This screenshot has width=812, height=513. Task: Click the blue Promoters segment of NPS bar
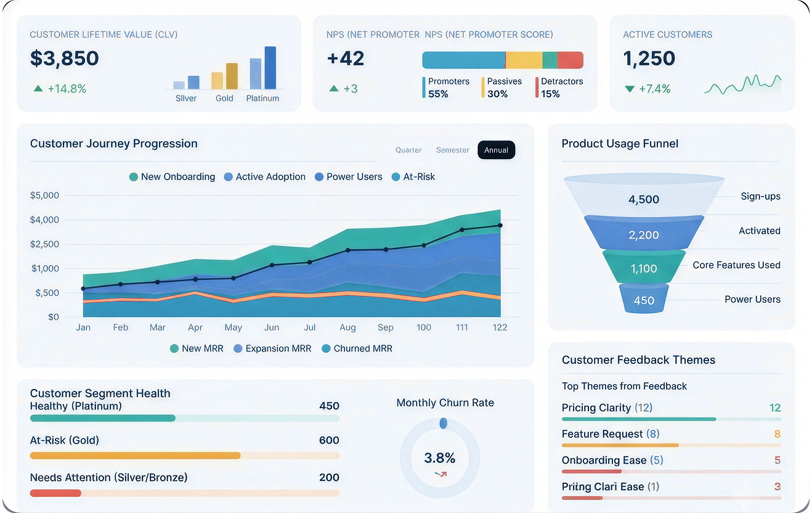(464, 60)
